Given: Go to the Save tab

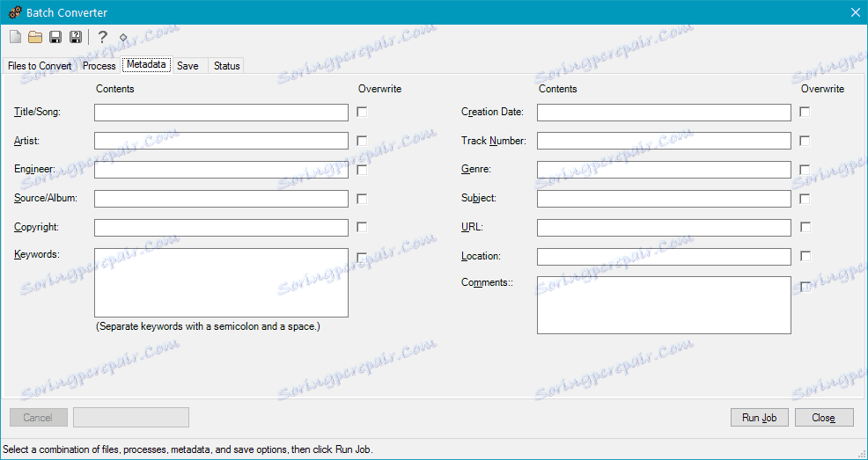Looking at the screenshot, I should 188,66.
